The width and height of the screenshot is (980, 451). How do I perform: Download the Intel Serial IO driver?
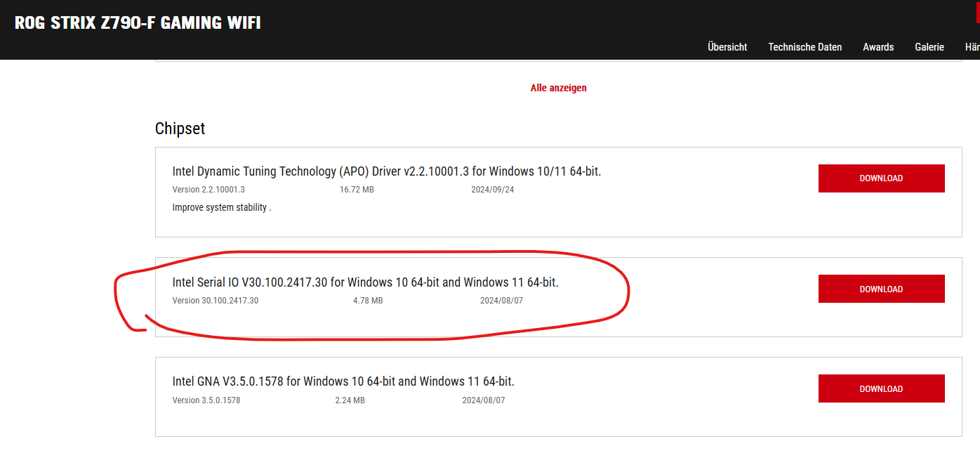click(x=882, y=289)
